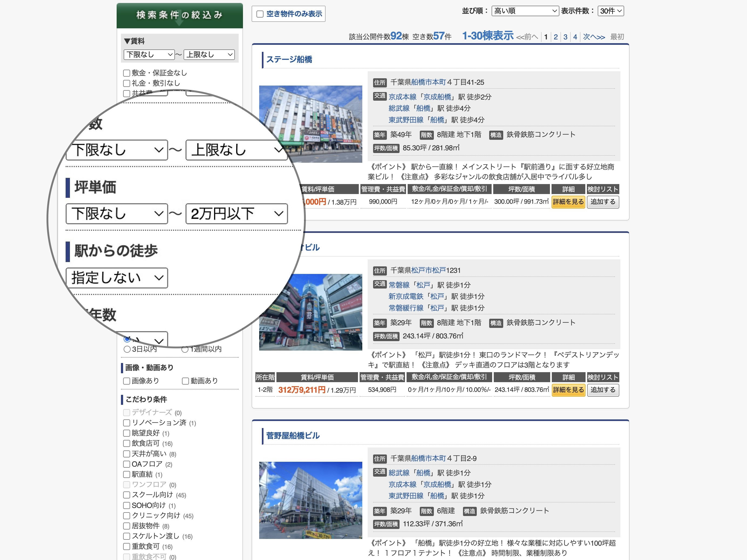This screenshot has width=747, height=560.
Task: Enable the リノベーション済 filter
Action: point(127,423)
